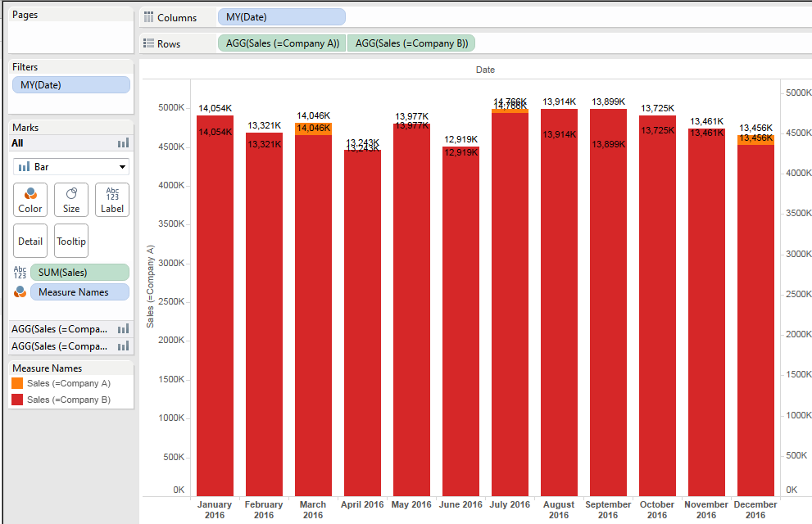Click the orange Sales (=Company A) legend swatch
This screenshot has width=812, height=524.
17,383
